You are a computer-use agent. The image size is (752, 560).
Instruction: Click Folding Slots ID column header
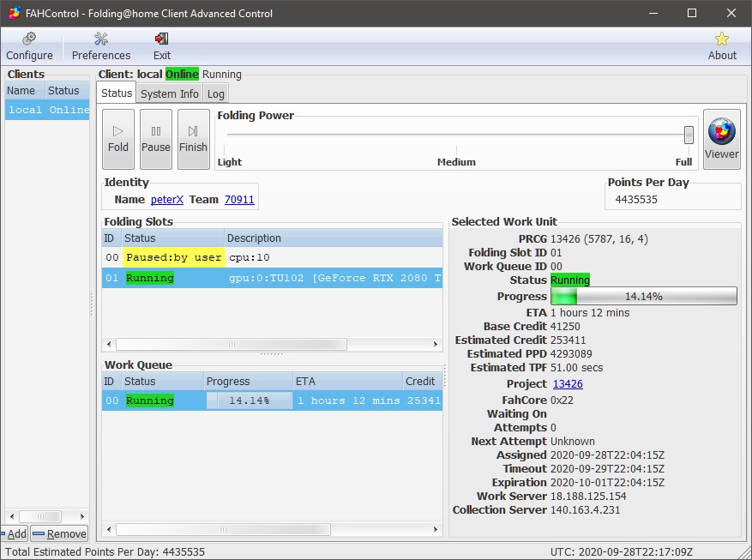click(111, 238)
